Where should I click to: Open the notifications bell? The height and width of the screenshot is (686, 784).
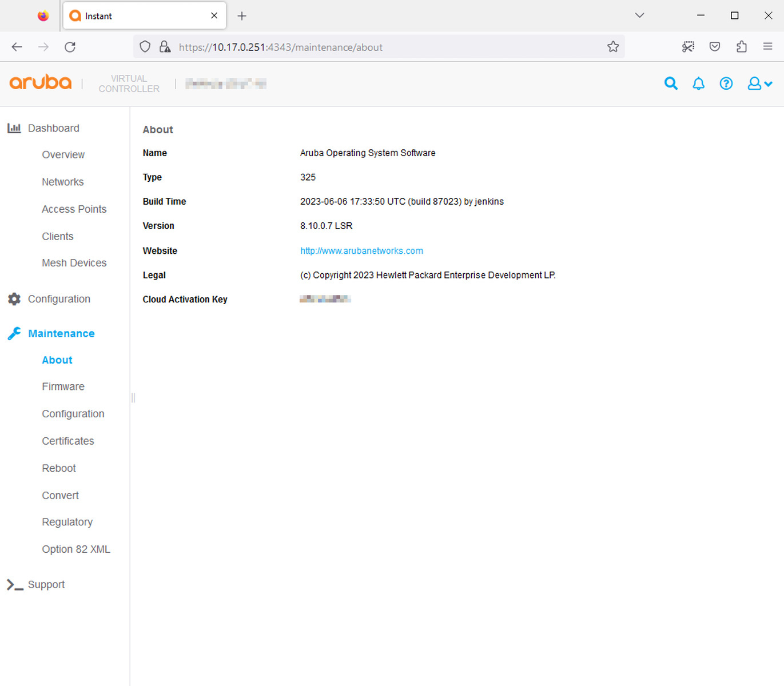click(698, 84)
